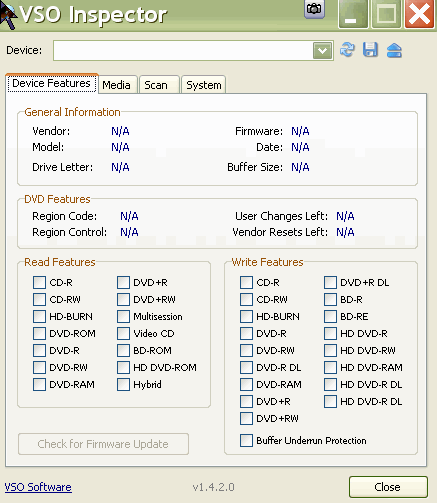
Task: Check the DVD-ROM read feature checkbox
Action: [39, 333]
